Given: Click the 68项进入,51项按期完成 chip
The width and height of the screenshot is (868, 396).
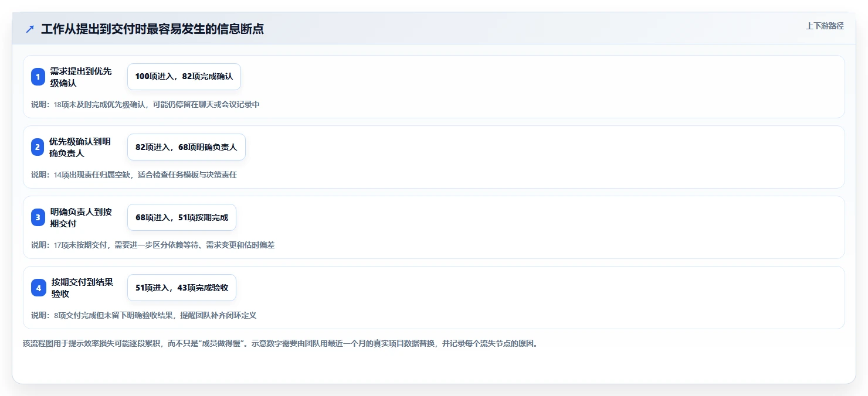Looking at the screenshot, I should [x=182, y=217].
